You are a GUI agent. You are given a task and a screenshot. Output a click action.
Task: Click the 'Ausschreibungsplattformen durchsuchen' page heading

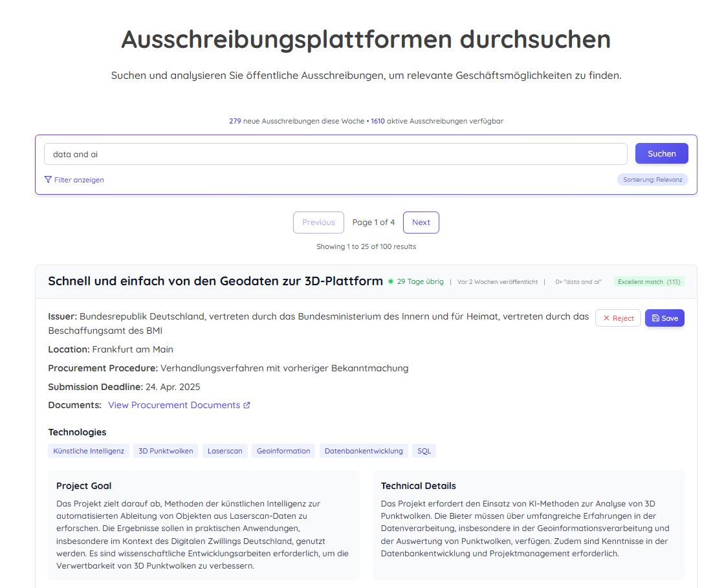point(366,39)
